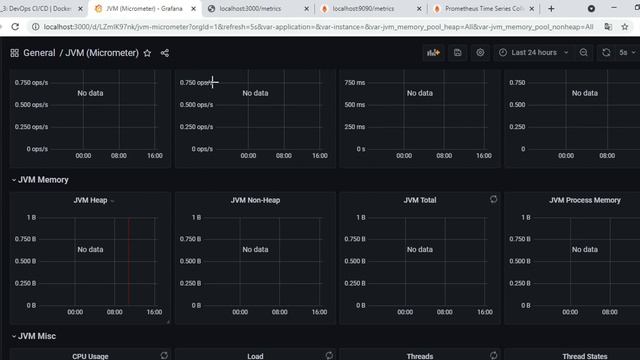The width and height of the screenshot is (640, 360).
Task: Click the JVM Non-Heap panel title
Action: [255, 200]
